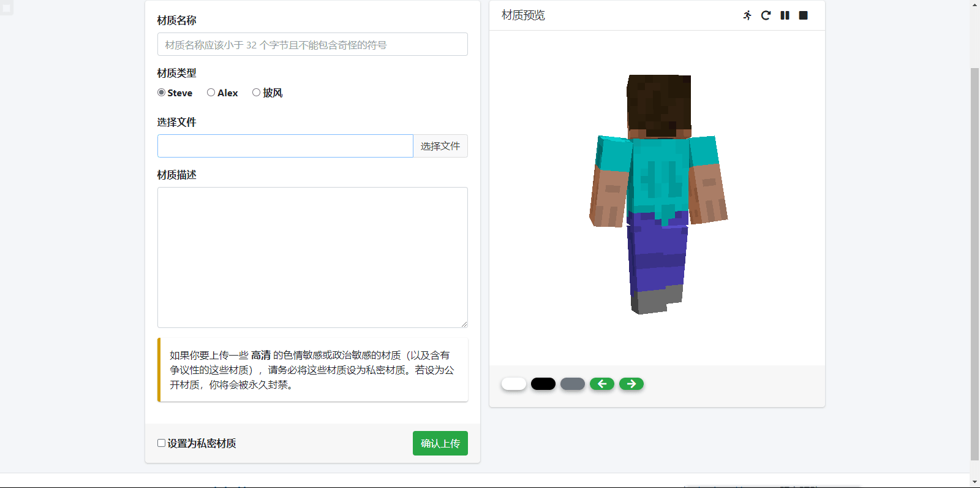Click the green right arrow button
The width and height of the screenshot is (980, 488).
point(631,384)
